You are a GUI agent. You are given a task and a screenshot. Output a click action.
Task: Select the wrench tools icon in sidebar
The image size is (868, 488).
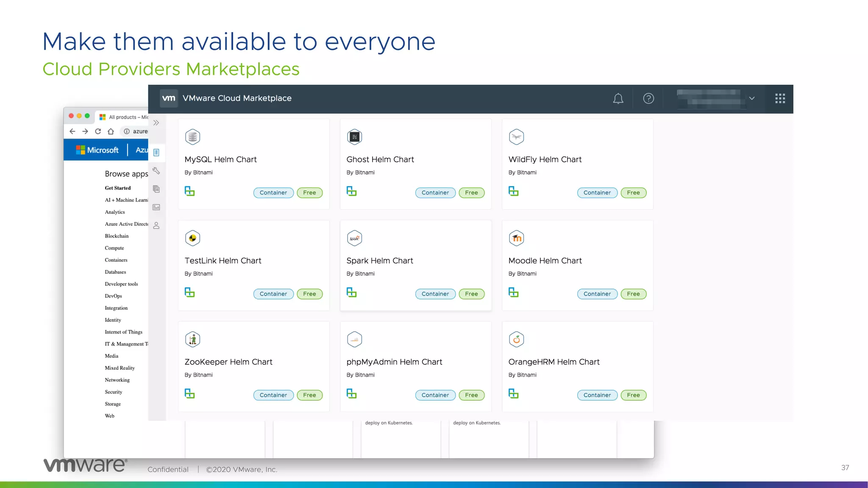pos(156,171)
